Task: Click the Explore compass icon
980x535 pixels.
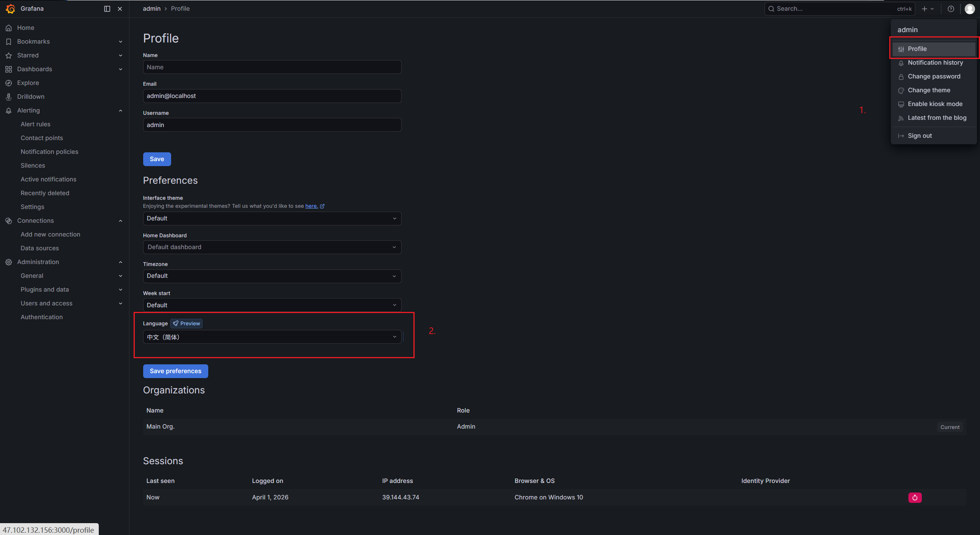Action: point(8,83)
